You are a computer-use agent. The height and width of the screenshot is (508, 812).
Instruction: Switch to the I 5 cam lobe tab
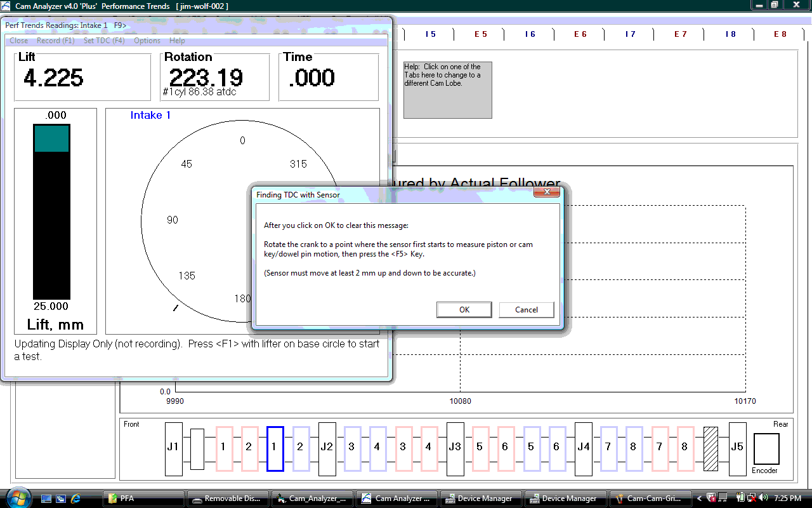[431, 34]
